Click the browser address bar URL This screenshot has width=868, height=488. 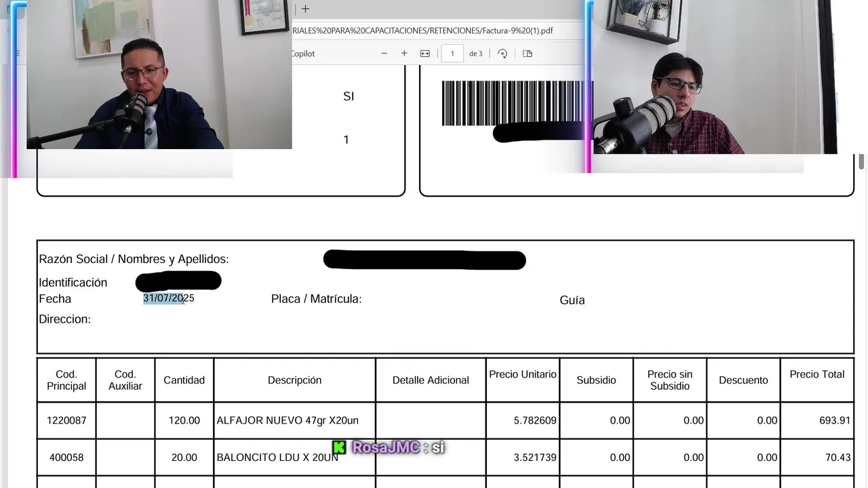pyautogui.click(x=423, y=30)
